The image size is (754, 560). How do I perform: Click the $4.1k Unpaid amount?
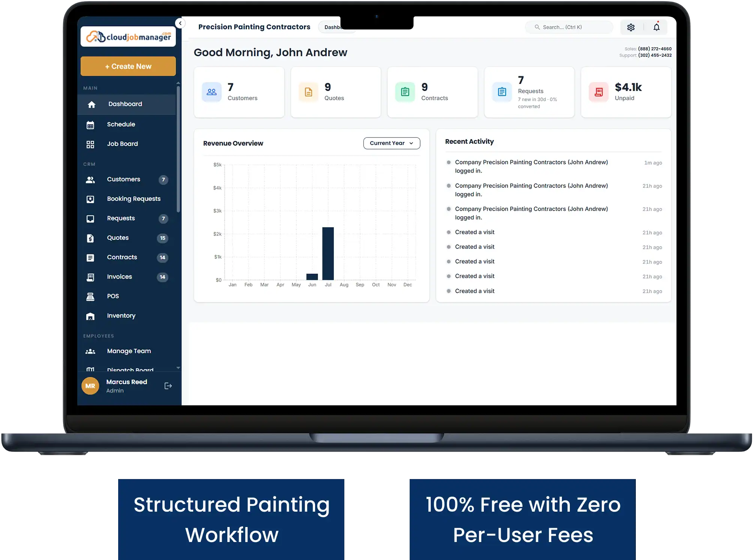[628, 87]
